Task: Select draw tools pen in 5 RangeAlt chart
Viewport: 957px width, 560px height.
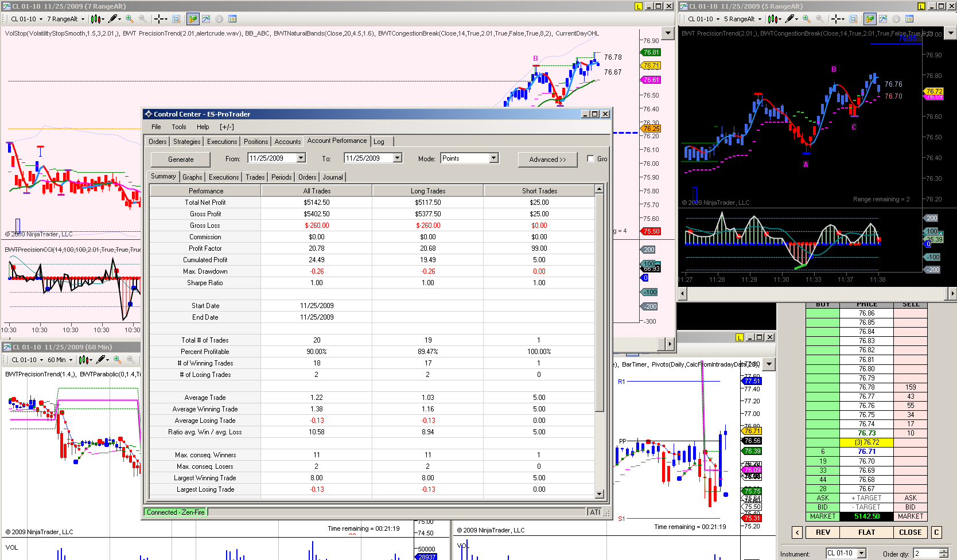Action: [792, 19]
